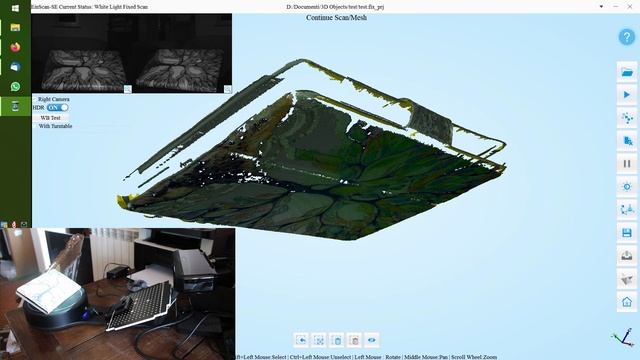Open File Explorer from the taskbar

(x=16, y=27)
